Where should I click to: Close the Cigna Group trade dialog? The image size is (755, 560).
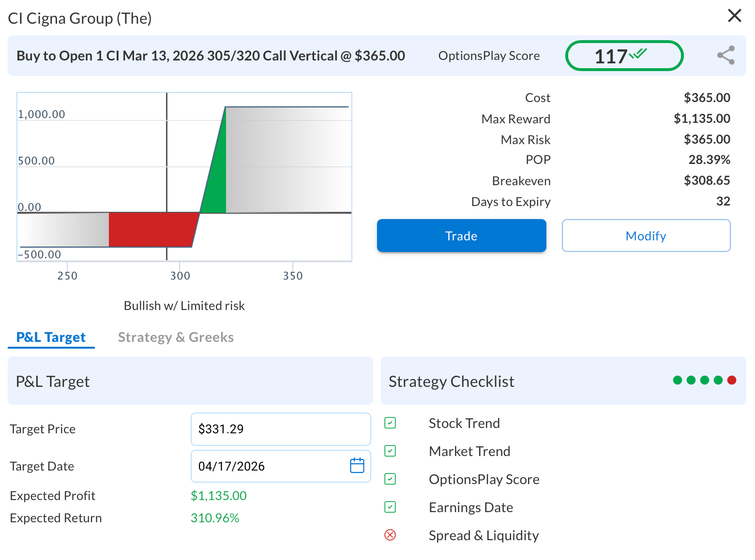pyautogui.click(x=734, y=15)
